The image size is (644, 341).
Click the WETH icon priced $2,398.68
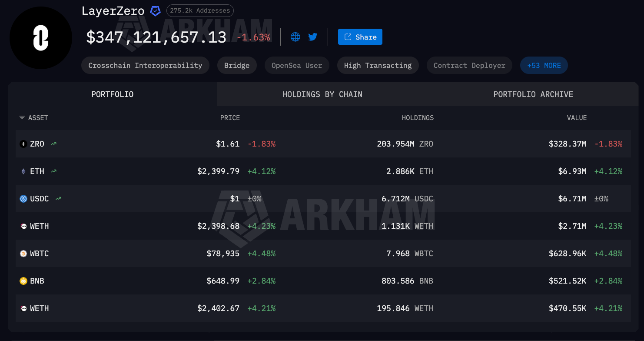tap(23, 226)
